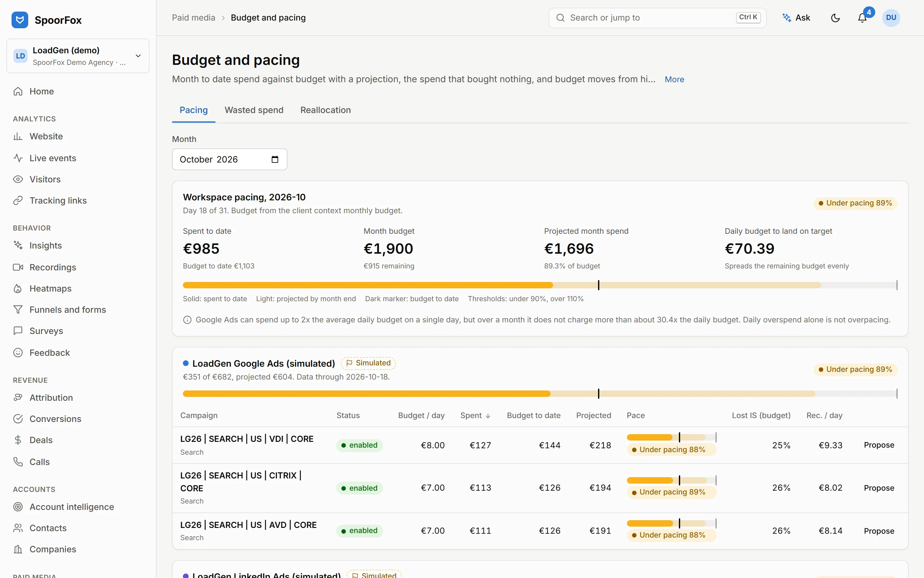This screenshot has width=924, height=578.
Task: Open notifications bell
Action: [862, 18]
